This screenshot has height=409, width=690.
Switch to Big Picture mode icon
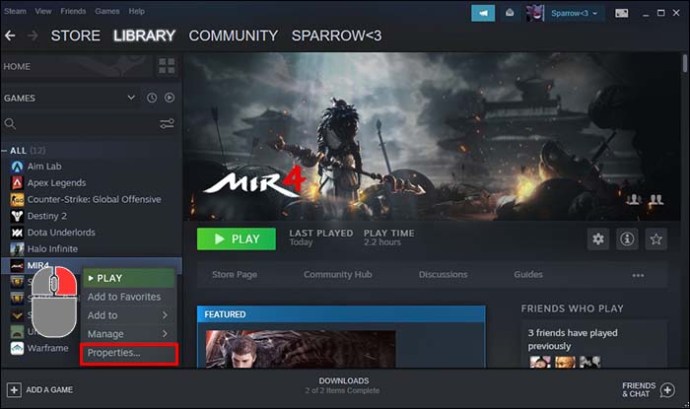tap(621, 13)
